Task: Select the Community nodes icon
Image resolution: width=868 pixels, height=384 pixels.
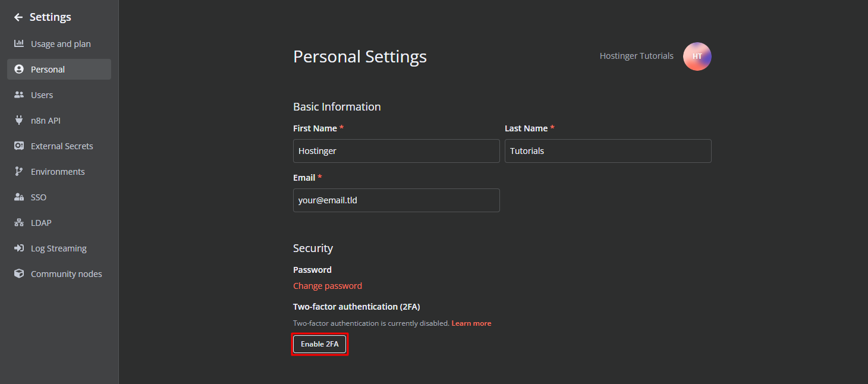Action: (x=19, y=273)
